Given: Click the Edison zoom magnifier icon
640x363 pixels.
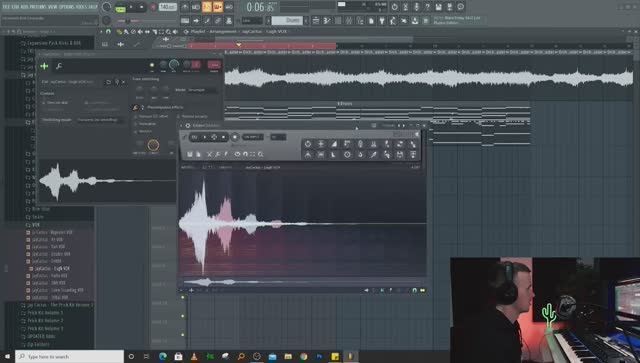Looking at the screenshot, I should click(260, 154).
